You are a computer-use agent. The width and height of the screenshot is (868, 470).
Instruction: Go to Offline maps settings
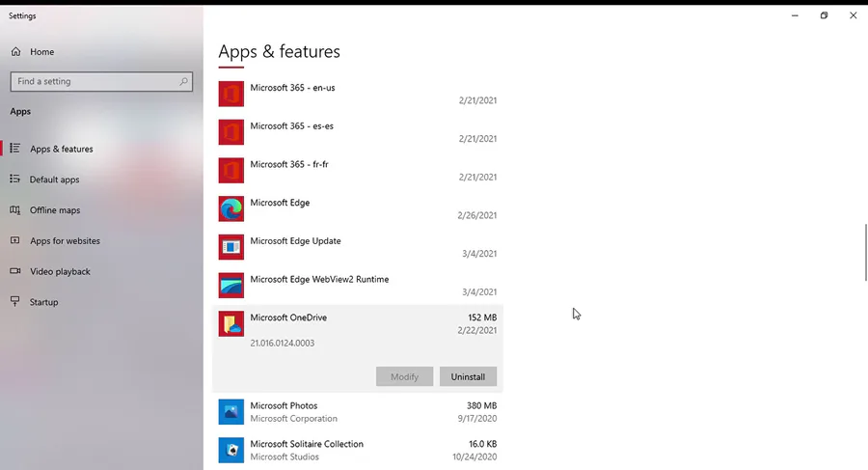coord(55,210)
